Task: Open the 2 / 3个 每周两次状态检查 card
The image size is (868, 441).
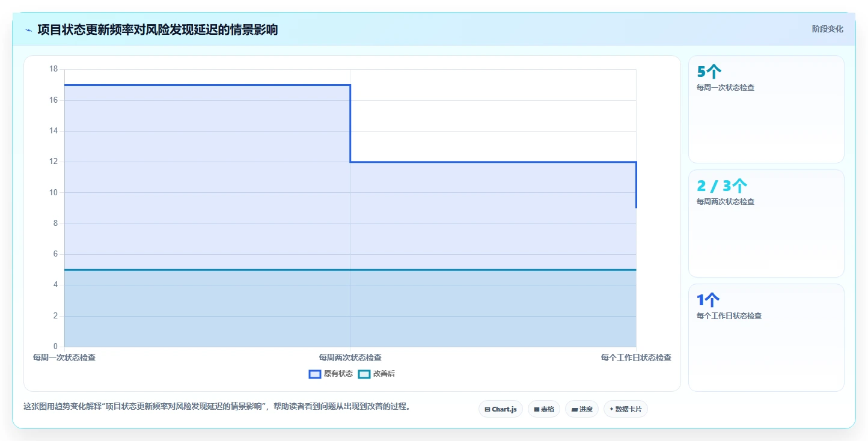Action: click(x=766, y=224)
